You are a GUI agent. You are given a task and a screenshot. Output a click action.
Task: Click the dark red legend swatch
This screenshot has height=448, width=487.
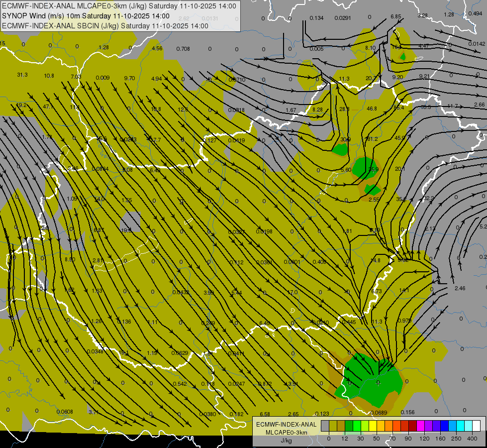(x=413, y=426)
